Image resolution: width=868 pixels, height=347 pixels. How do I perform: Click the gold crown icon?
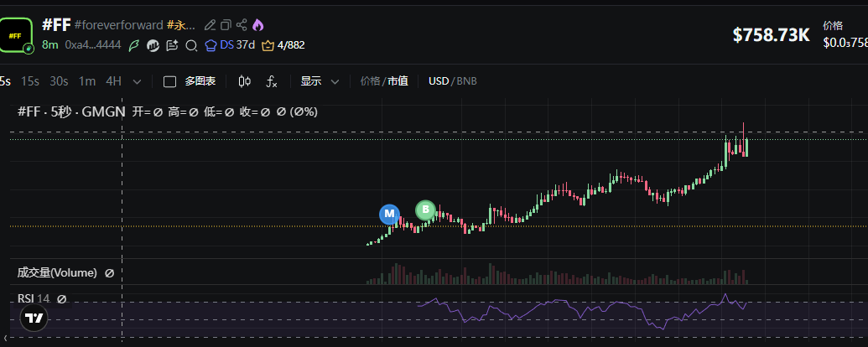pos(268,45)
